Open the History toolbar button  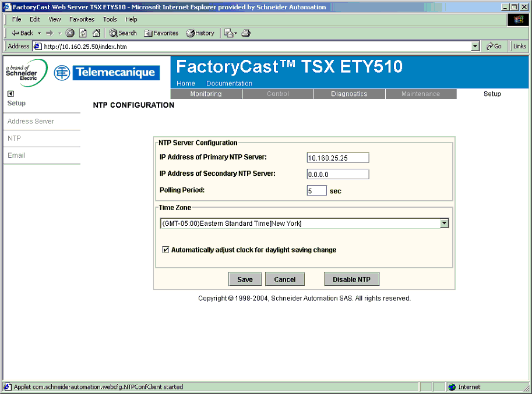tap(200, 33)
